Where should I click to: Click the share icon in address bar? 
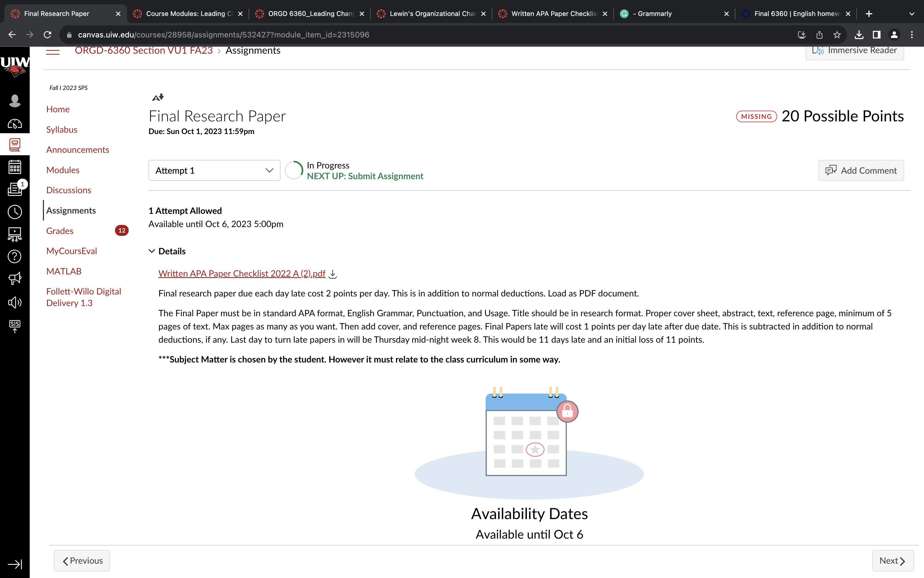tap(820, 35)
